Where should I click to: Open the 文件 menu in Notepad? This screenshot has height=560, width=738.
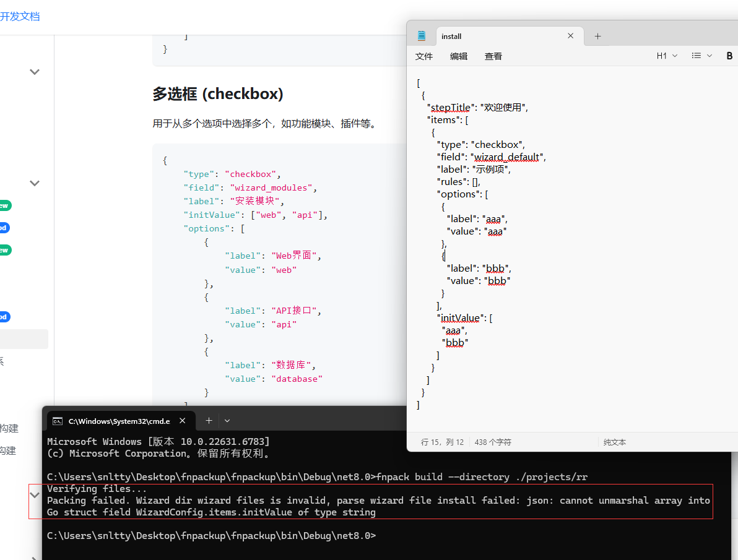tap(424, 56)
